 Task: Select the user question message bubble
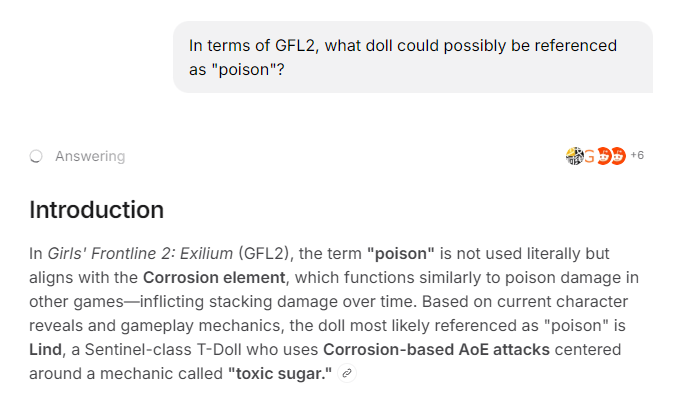[413, 57]
